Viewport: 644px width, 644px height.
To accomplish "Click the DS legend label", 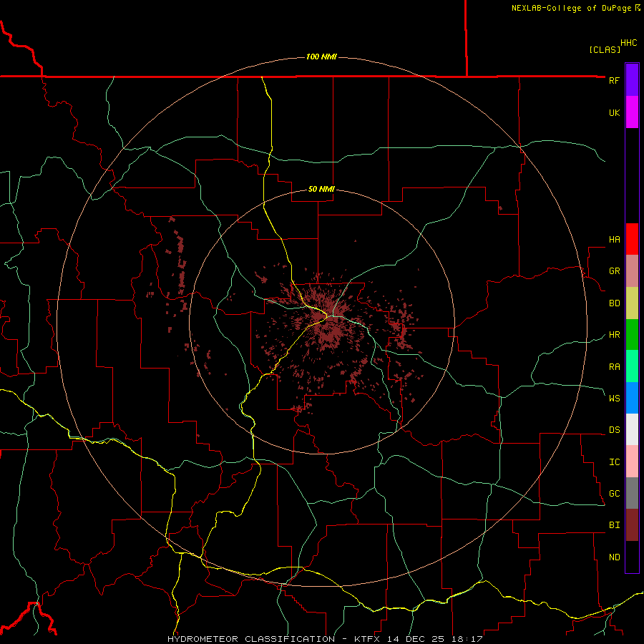I will [x=614, y=430].
